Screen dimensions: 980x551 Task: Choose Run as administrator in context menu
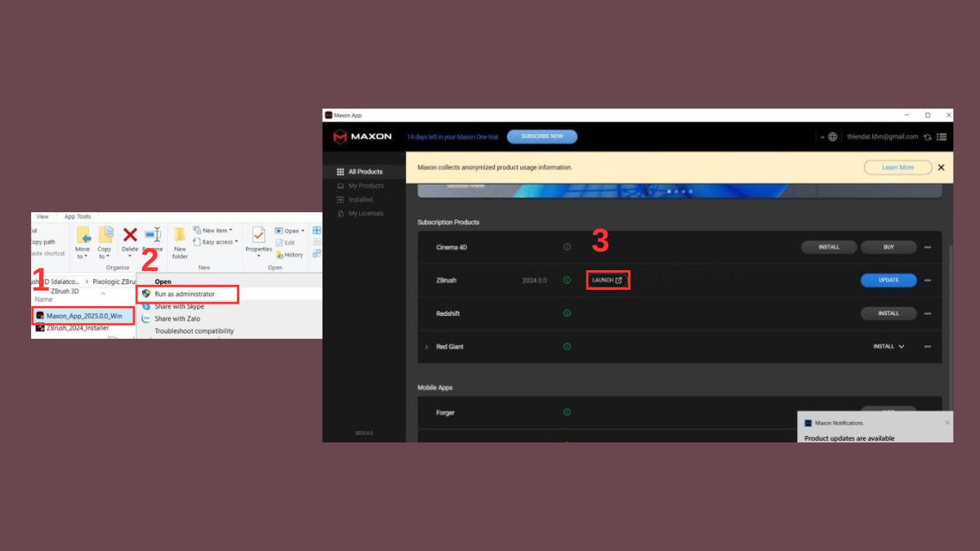click(188, 294)
